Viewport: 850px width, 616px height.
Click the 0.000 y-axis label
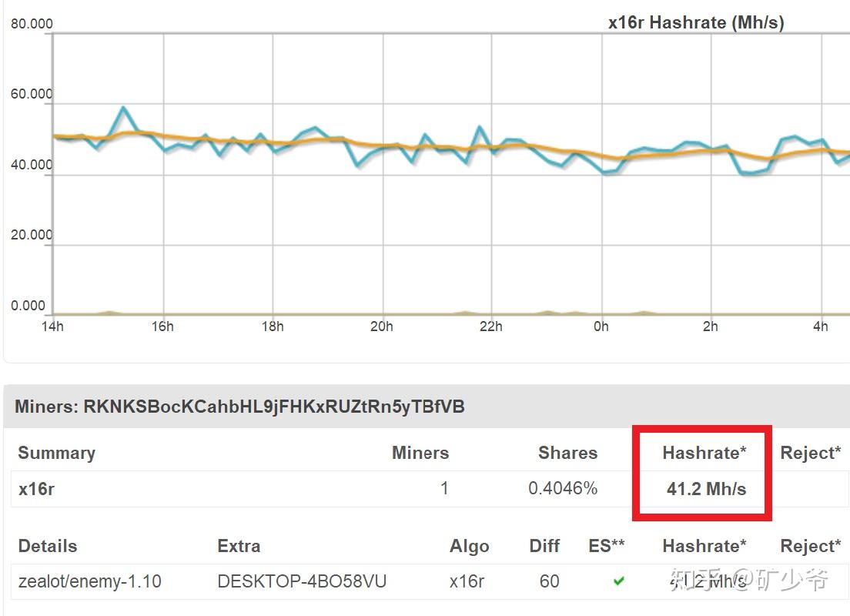28,306
